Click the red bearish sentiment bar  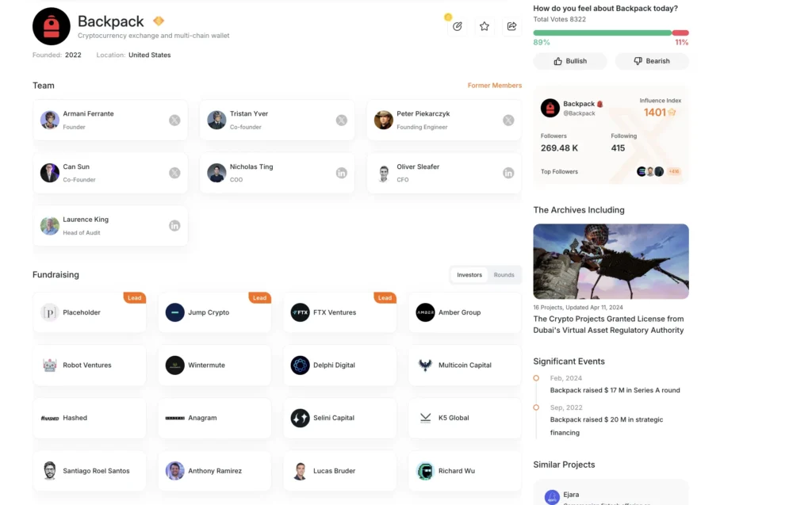tap(680, 33)
